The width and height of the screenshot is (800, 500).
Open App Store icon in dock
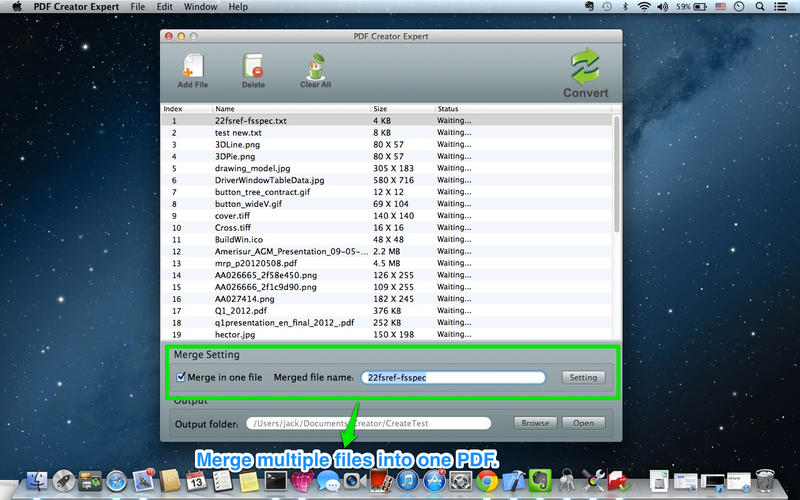coord(434,481)
